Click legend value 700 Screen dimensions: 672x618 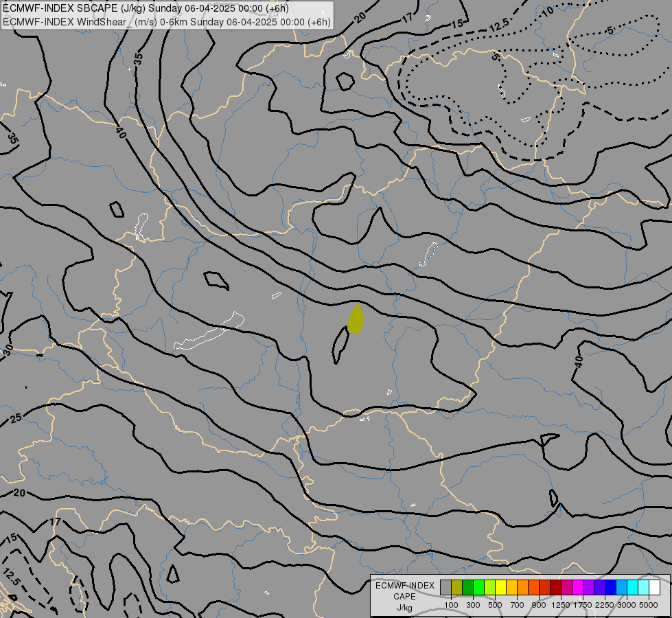point(518,605)
